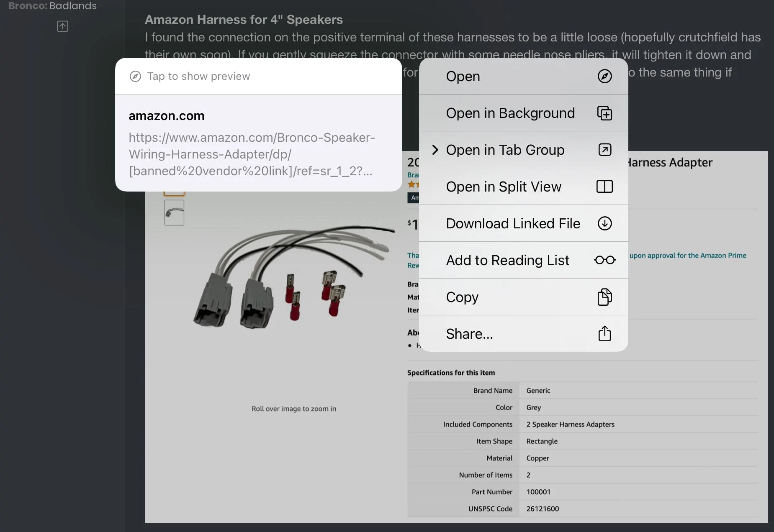Click the Copper material value
Screen dimensions: 774x532
point(537,458)
